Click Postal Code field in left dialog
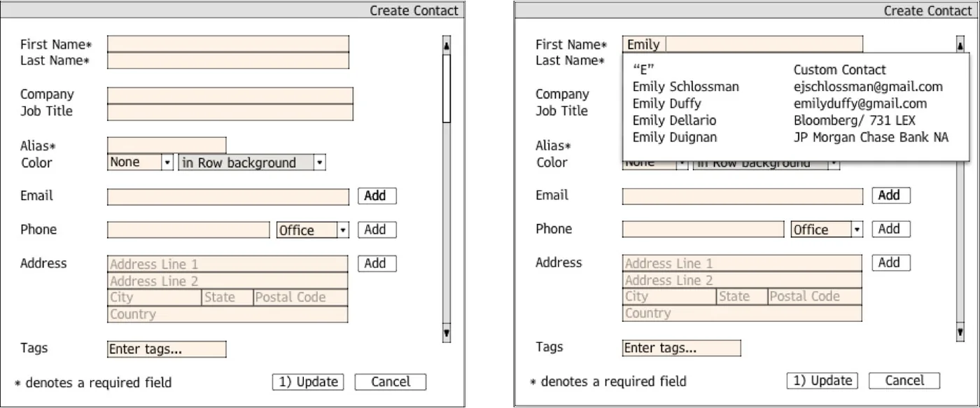The height and width of the screenshot is (408, 980). click(300, 297)
